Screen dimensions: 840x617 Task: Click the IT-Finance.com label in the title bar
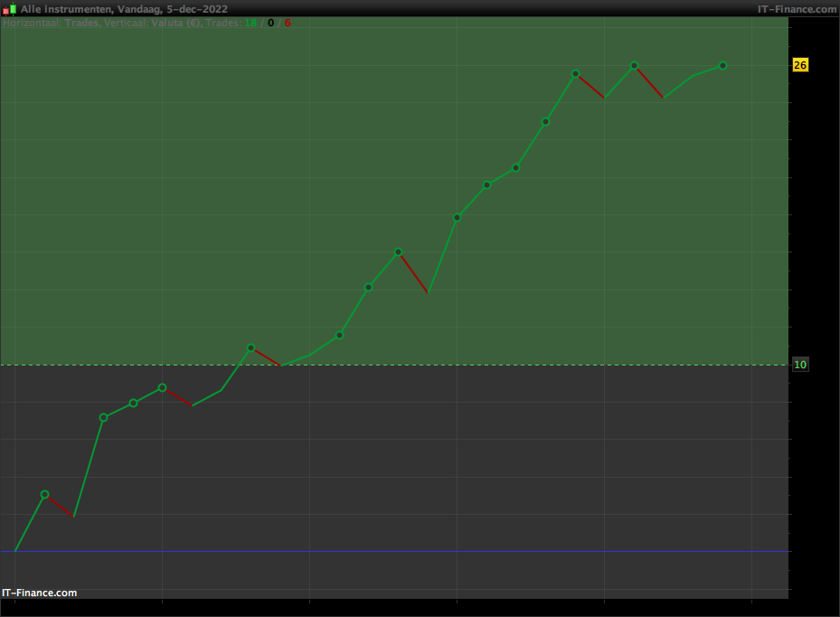pyautogui.click(x=798, y=9)
